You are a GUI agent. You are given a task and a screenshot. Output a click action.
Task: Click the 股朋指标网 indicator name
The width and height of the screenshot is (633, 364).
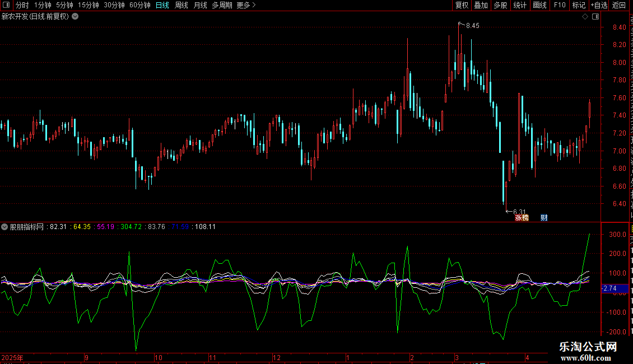click(x=27, y=227)
